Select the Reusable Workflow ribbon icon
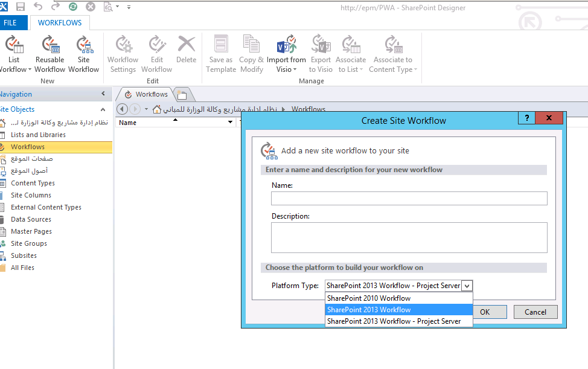588x369 pixels. [50, 51]
